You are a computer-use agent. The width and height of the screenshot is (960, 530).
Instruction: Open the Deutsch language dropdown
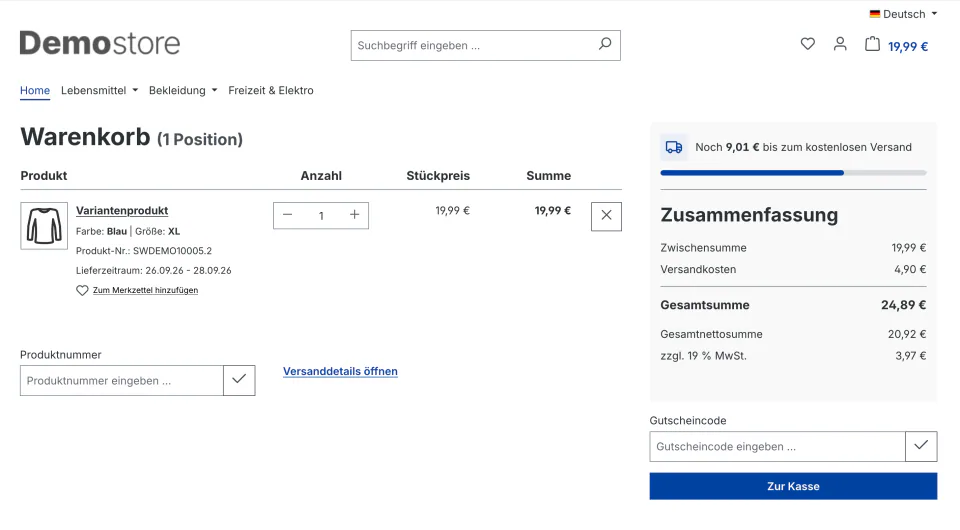pos(903,13)
